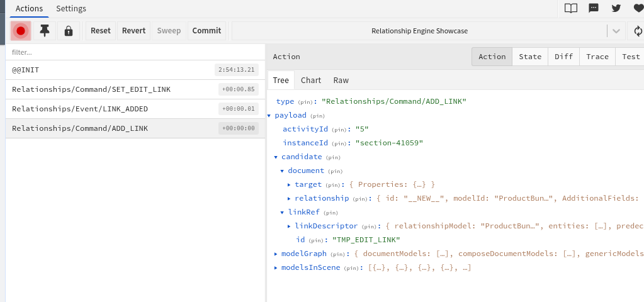This screenshot has height=302, width=644.
Task: Open the Raw subtab
Action: coord(341,80)
